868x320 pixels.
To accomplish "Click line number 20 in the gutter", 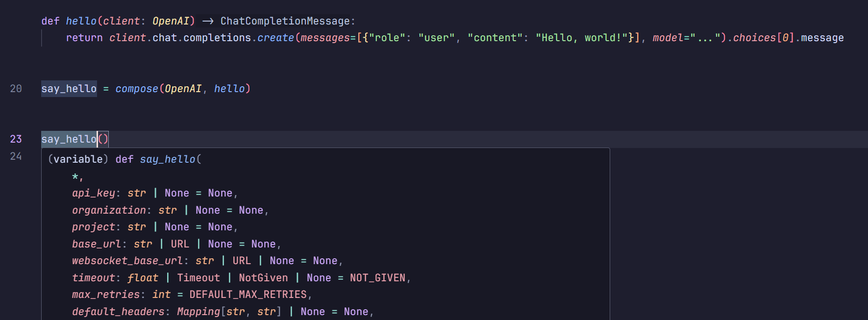I will [16, 89].
